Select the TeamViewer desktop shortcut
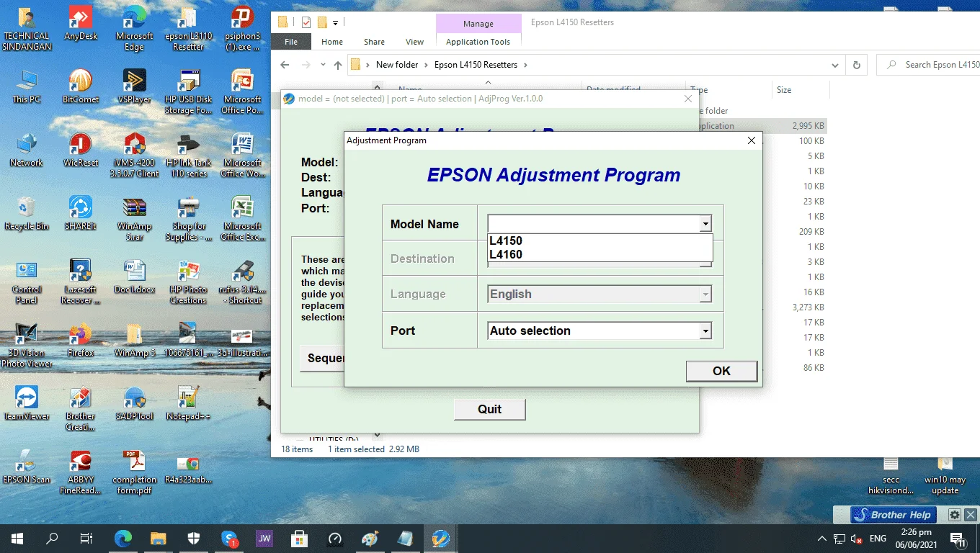Screen dimensions: 980x553 [27, 404]
